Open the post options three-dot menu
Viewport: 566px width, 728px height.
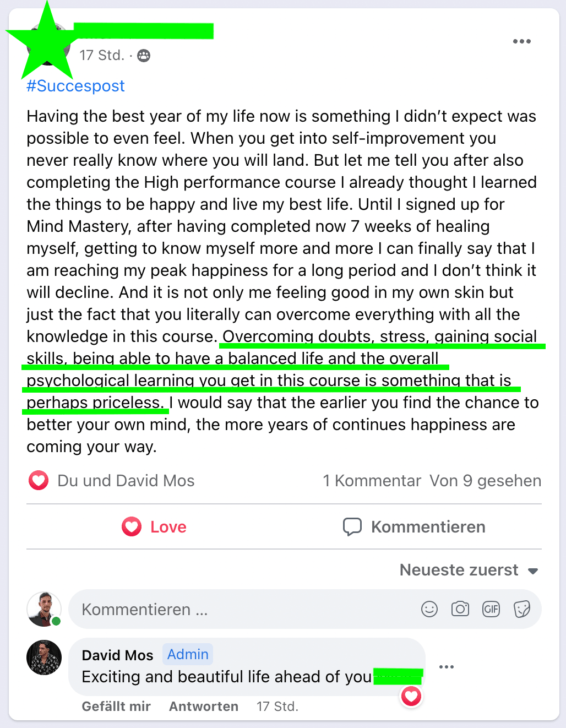click(x=521, y=41)
